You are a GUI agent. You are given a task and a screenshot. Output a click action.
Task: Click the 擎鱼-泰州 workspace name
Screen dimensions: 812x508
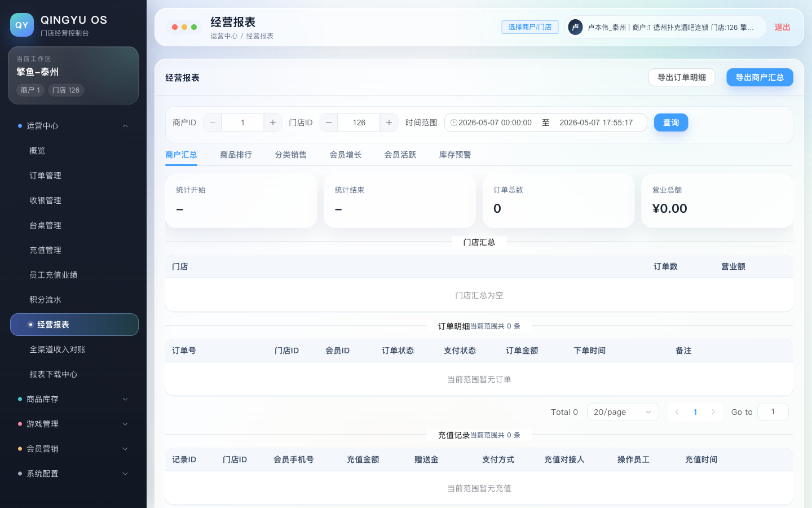[37, 72]
